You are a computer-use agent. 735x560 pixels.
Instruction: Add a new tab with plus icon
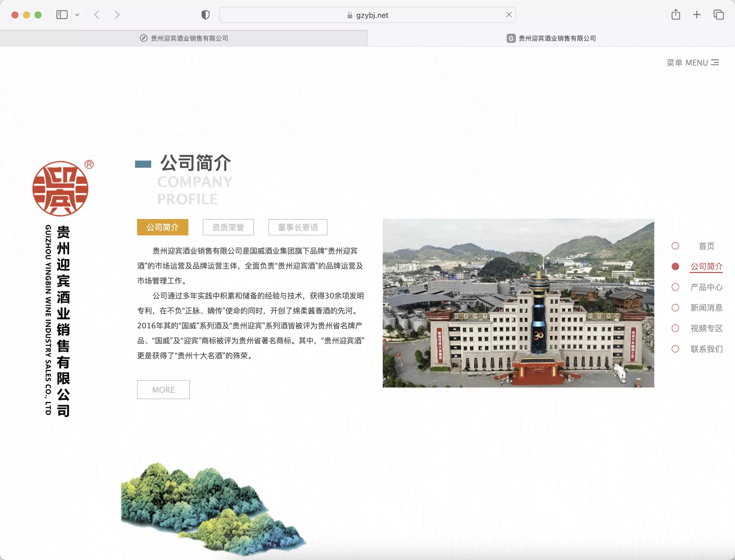tap(697, 15)
